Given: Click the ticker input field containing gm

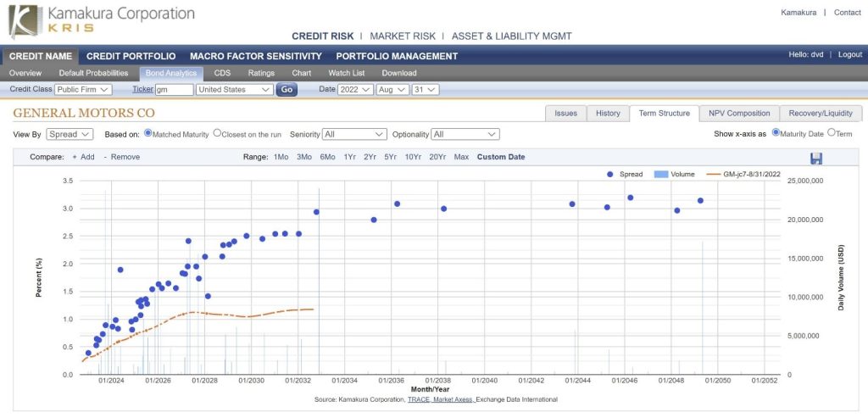Looking at the screenshot, I should click(x=174, y=89).
